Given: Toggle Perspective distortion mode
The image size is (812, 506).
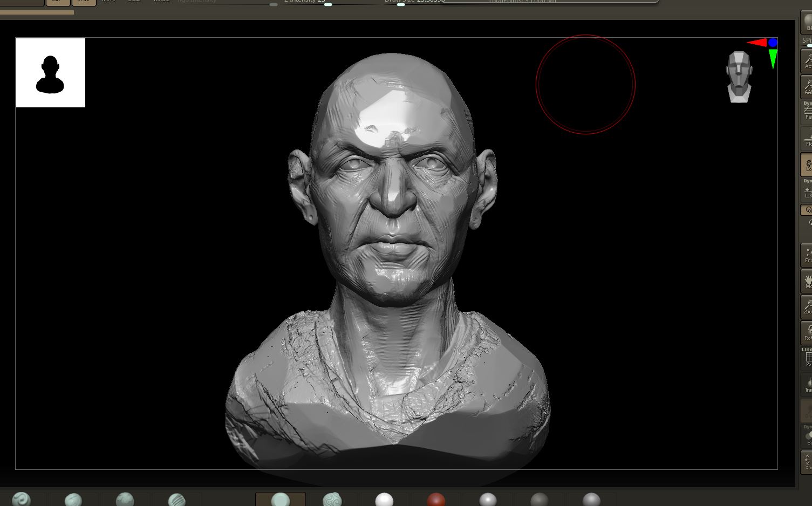Looking at the screenshot, I should tap(807, 112).
